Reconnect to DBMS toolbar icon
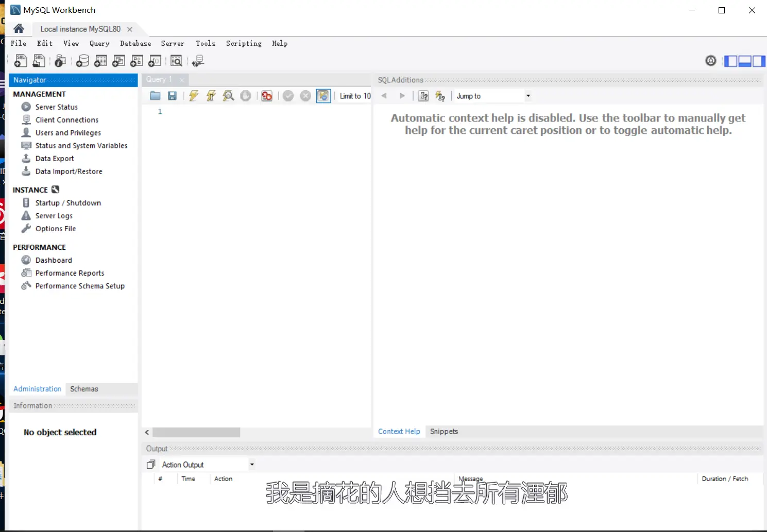767x532 pixels. coord(198,61)
